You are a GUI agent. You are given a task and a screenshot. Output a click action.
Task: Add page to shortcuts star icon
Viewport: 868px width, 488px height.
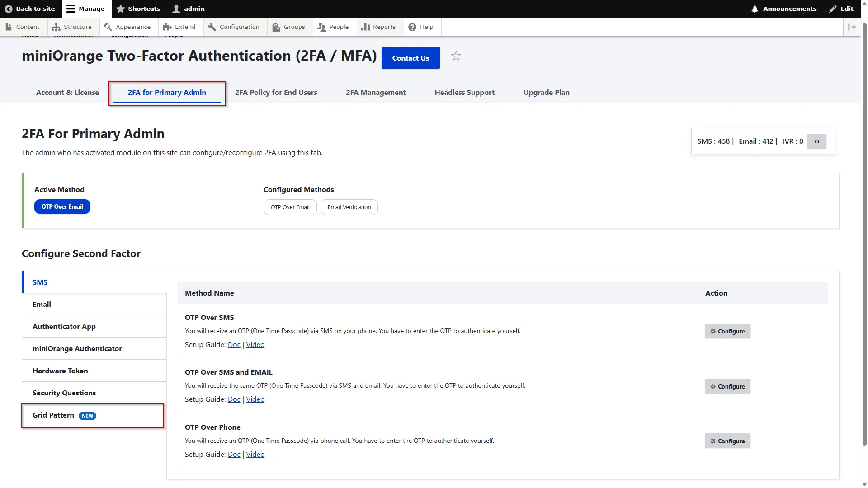456,56
